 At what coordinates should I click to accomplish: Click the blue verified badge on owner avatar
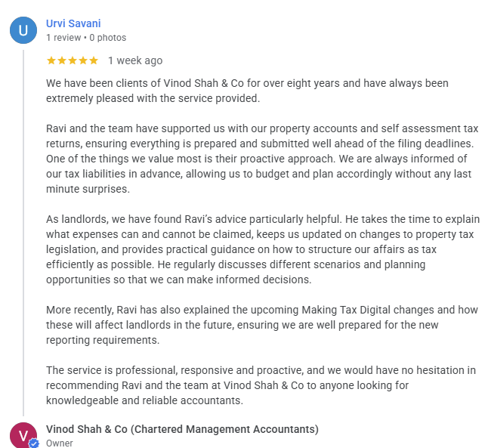(34, 443)
